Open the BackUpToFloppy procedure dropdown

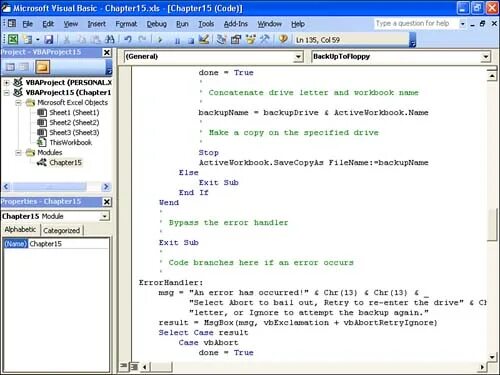point(401,56)
